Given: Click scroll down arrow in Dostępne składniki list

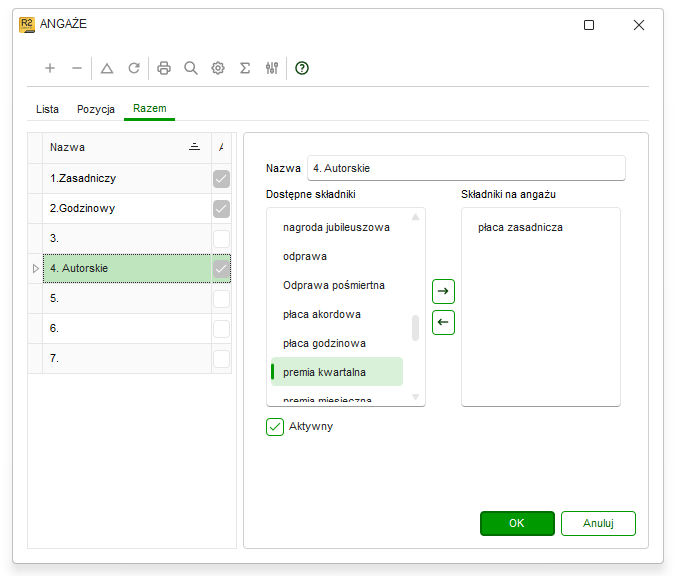Looking at the screenshot, I should click(416, 397).
